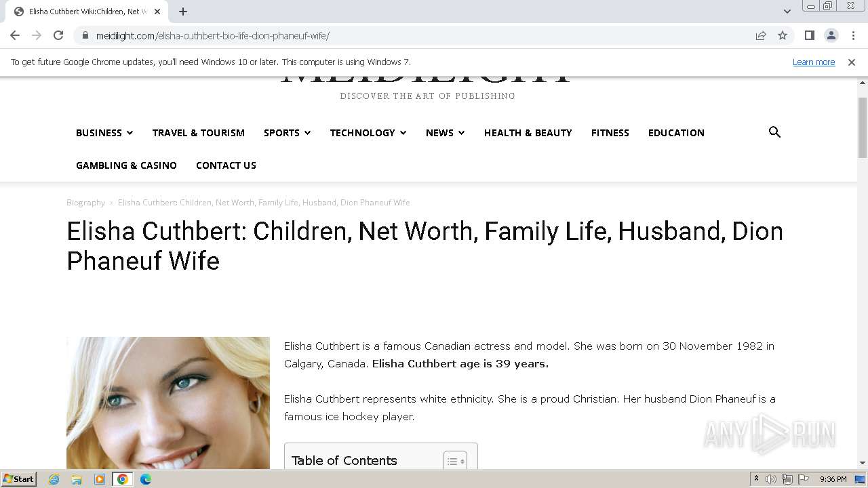Open File Explorer from the taskbar

coord(77,479)
